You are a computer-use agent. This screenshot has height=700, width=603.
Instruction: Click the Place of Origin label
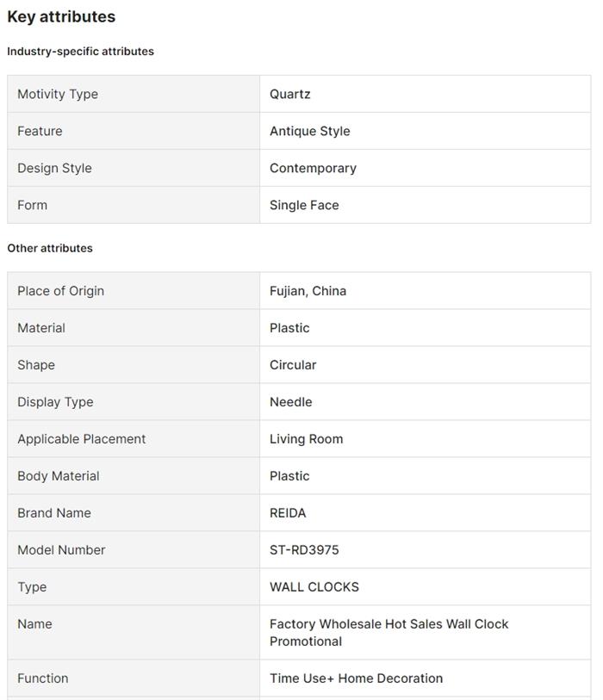click(x=60, y=291)
